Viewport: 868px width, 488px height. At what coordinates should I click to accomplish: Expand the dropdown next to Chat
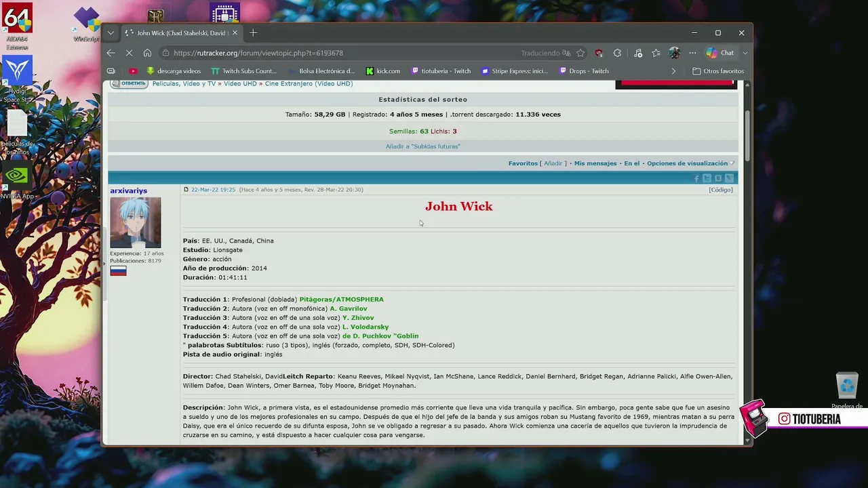(x=745, y=53)
